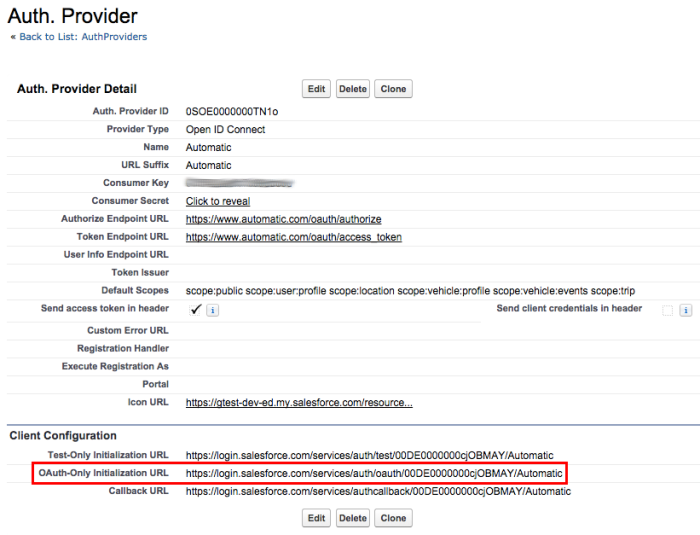
Task: Click the Portal field label
Action: tap(155, 384)
